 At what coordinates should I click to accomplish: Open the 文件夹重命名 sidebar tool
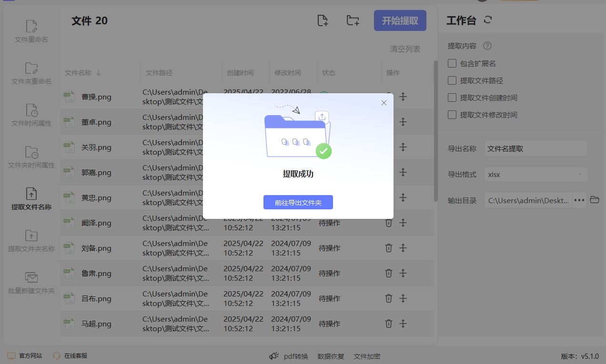[31, 73]
